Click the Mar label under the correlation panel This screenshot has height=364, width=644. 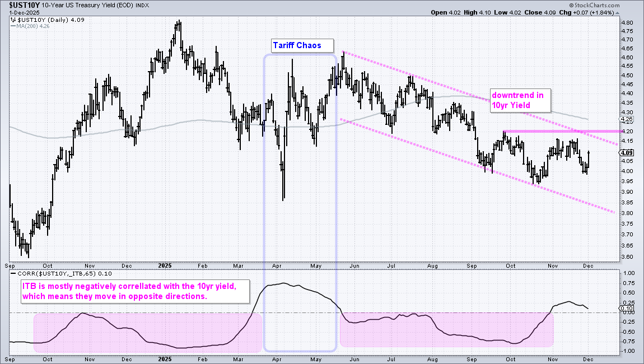(x=238, y=359)
